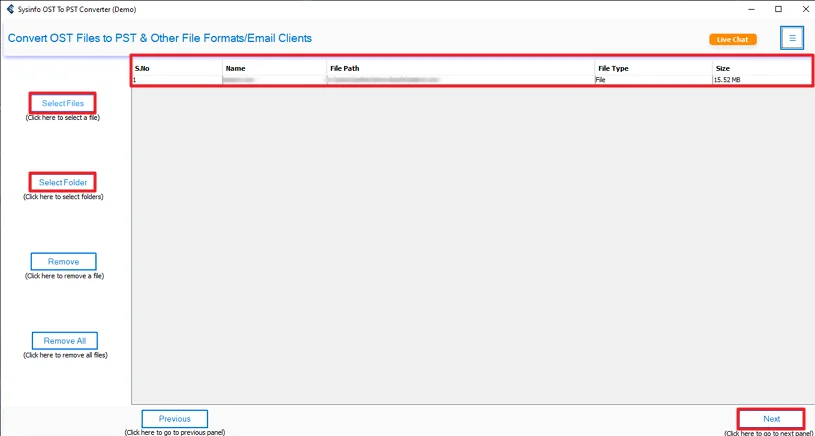Click the Sysinfo app icon in title bar
This screenshot has height=436, width=815.
tap(9, 9)
